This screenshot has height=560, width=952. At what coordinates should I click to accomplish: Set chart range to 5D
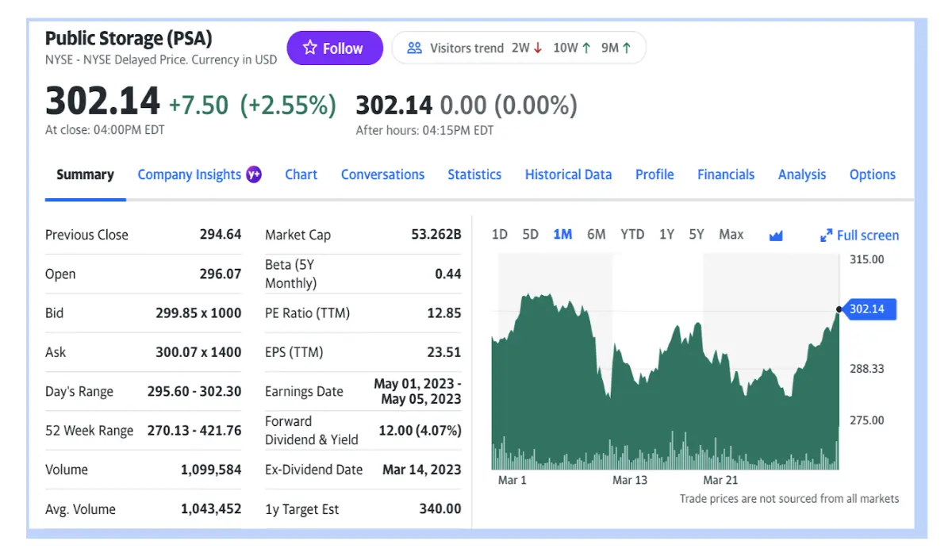(530, 234)
